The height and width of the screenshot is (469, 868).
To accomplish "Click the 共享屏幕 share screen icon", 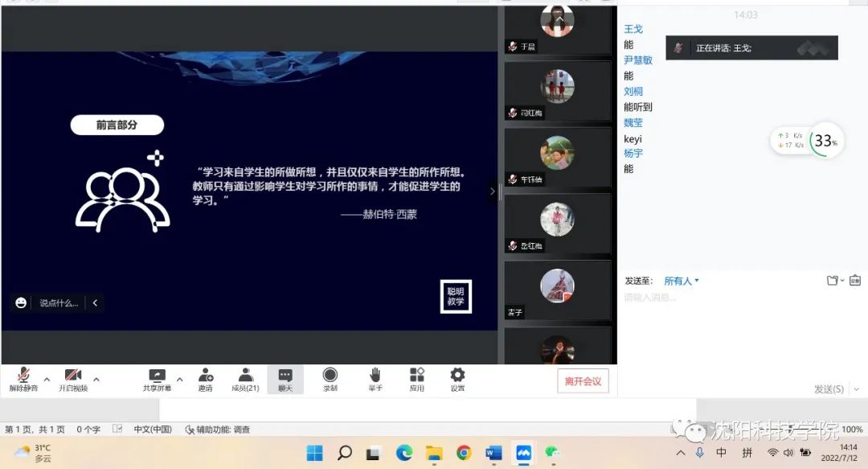I will click(x=157, y=378).
